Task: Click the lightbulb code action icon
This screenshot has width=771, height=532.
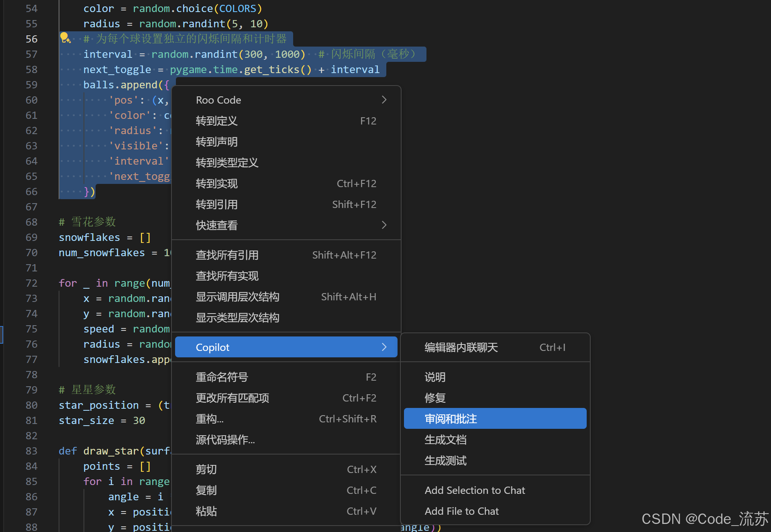Action: click(65, 38)
